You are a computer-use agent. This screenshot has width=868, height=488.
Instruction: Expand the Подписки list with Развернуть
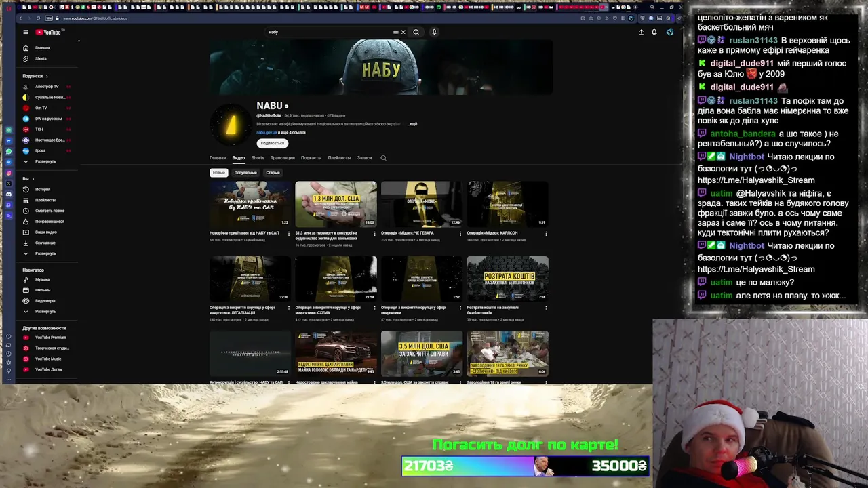(x=45, y=161)
